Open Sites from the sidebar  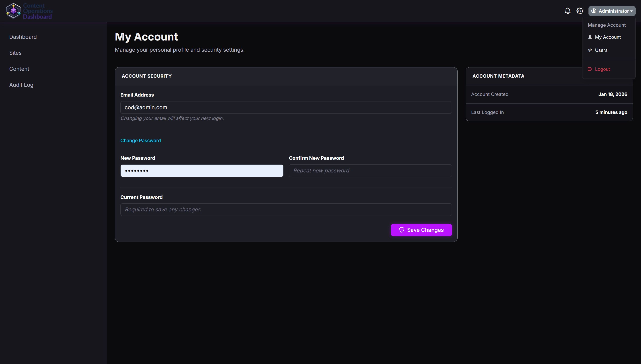tap(15, 53)
